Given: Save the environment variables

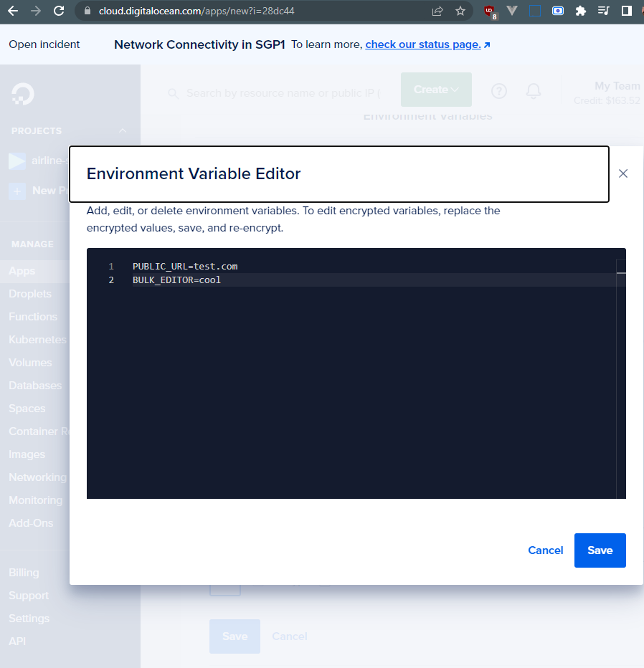Looking at the screenshot, I should (x=600, y=550).
